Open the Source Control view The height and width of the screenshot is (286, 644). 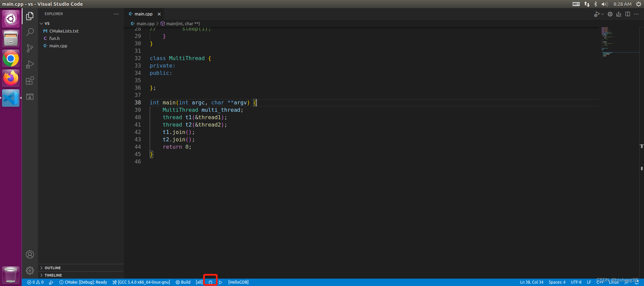(x=30, y=48)
